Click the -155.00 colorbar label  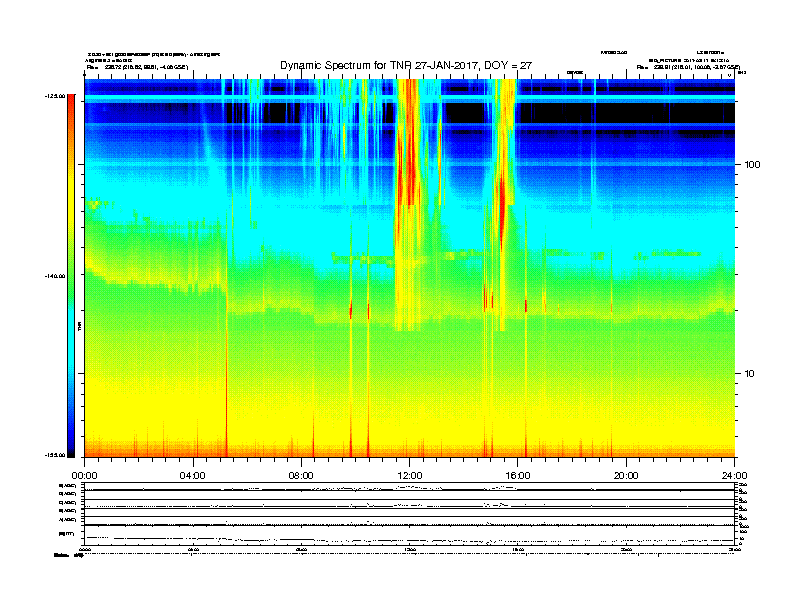click(55, 455)
